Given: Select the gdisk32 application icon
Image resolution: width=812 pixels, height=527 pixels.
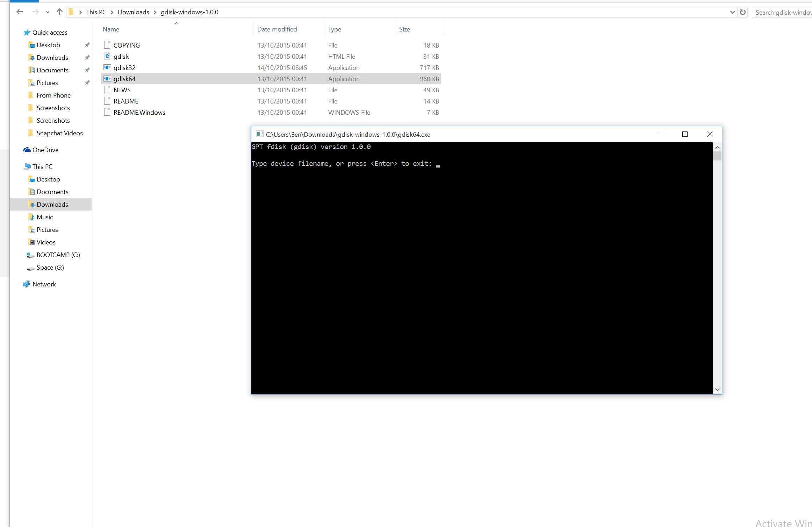Looking at the screenshot, I should [x=107, y=67].
